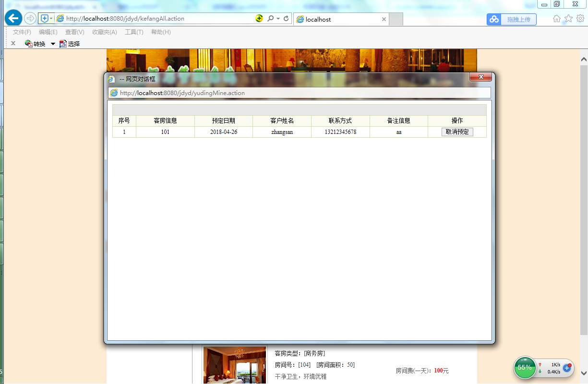This screenshot has height=384, width=588.
Task: Click the dialog page icon beside 网页对话框 title
Action: click(112, 79)
